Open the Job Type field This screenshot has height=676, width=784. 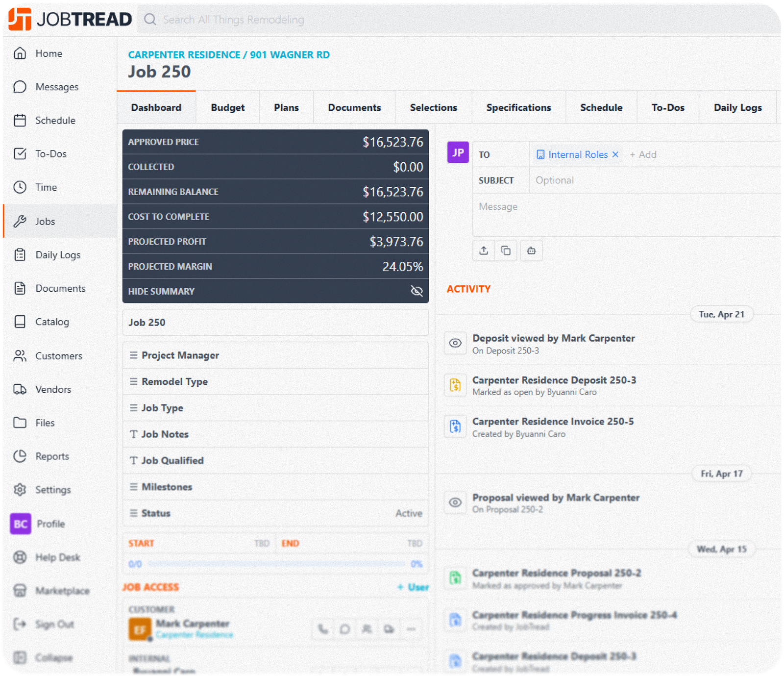[275, 408]
